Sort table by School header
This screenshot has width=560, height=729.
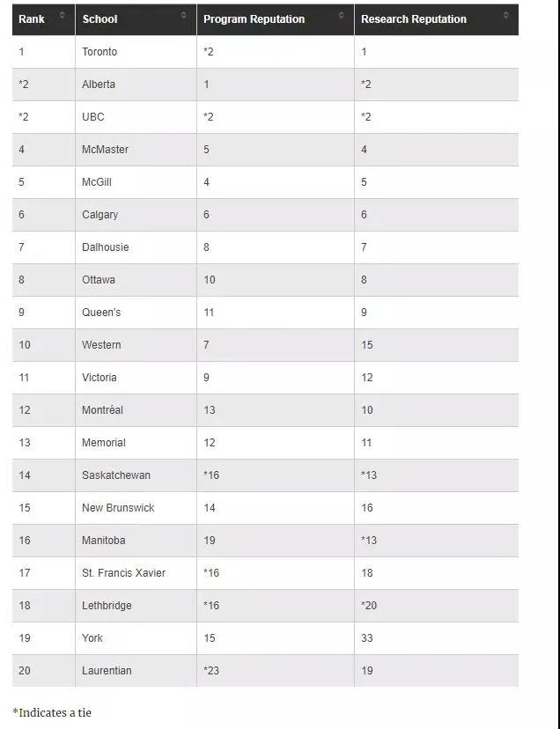[x=99, y=19]
